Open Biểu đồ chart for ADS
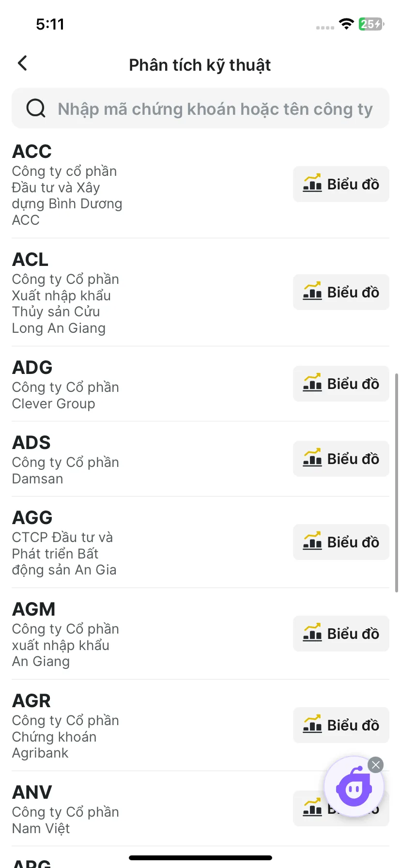 tap(341, 459)
